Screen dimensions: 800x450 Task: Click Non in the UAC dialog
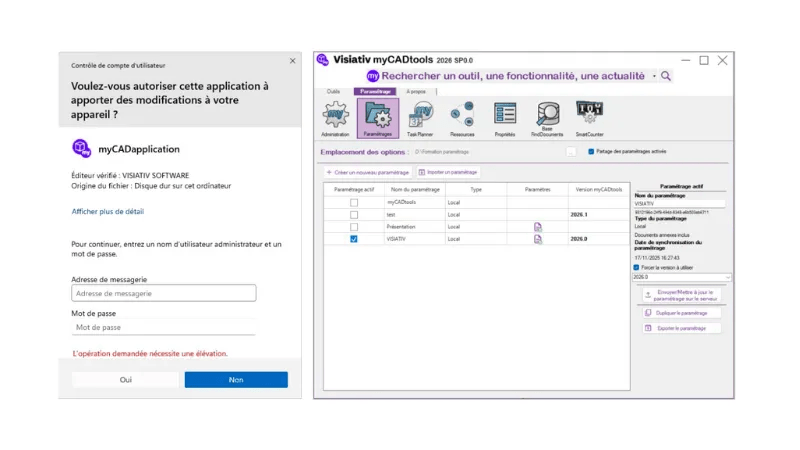click(x=236, y=380)
